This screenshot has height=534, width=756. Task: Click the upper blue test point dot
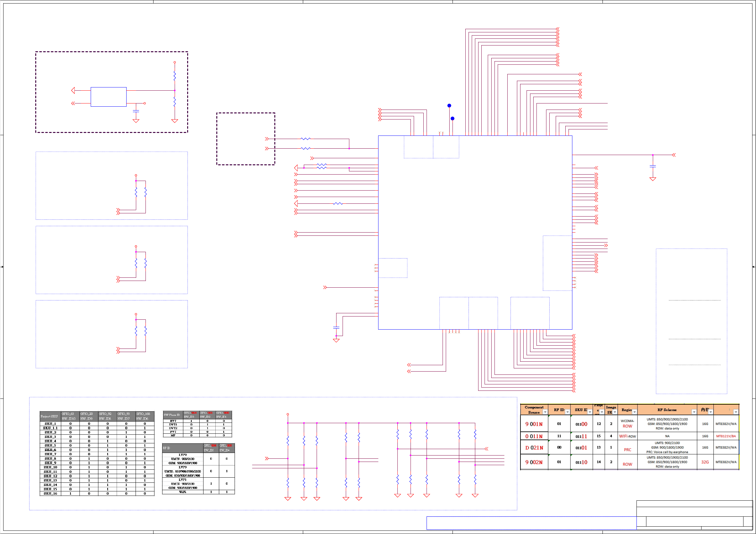449,106
